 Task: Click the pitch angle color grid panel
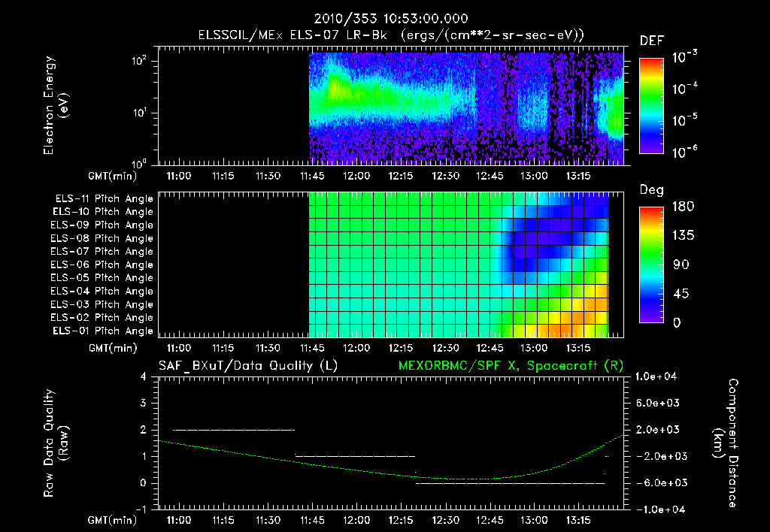tap(391, 265)
